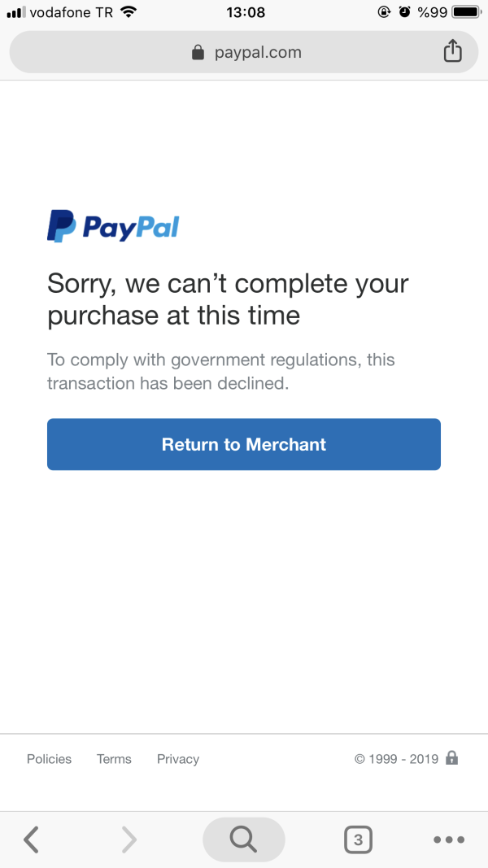Tap the paypal.com address bar

point(244,52)
